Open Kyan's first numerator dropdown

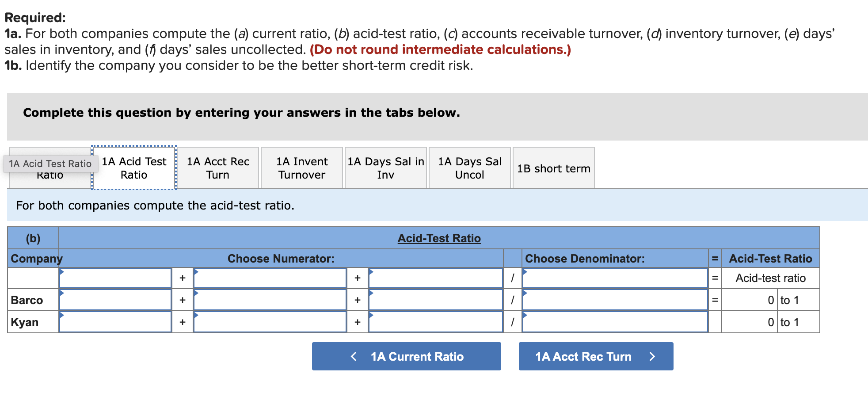pyautogui.click(x=115, y=322)
